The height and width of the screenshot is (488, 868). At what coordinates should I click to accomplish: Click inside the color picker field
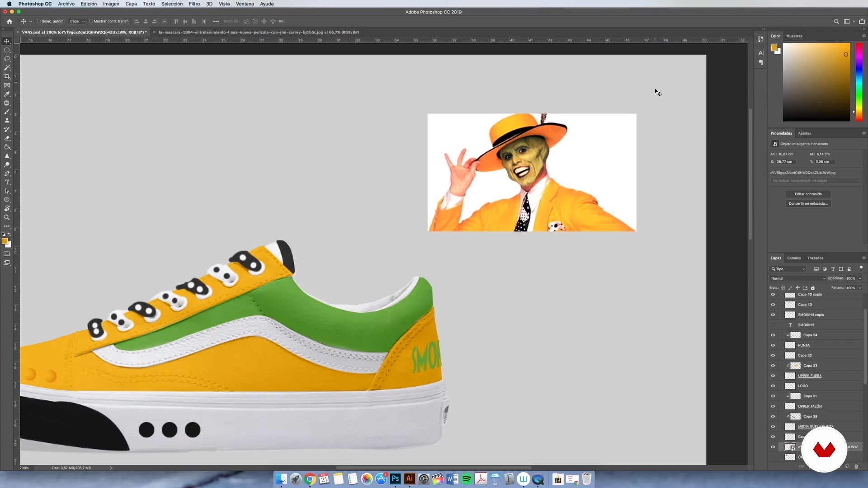(816, 82)
